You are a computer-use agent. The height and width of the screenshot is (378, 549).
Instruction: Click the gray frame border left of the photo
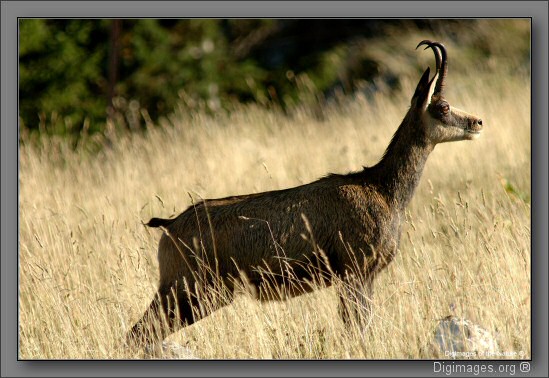(x=9, y=189)
